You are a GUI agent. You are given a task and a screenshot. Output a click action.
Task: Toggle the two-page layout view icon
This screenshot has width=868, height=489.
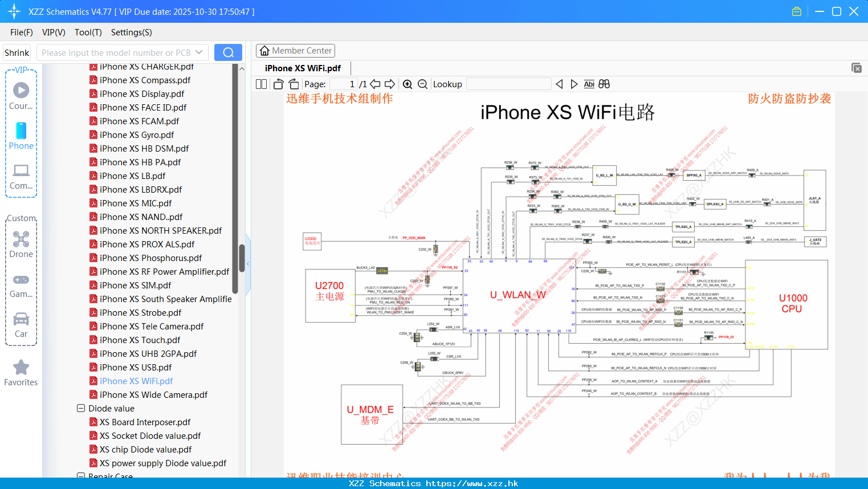[262, 84]
